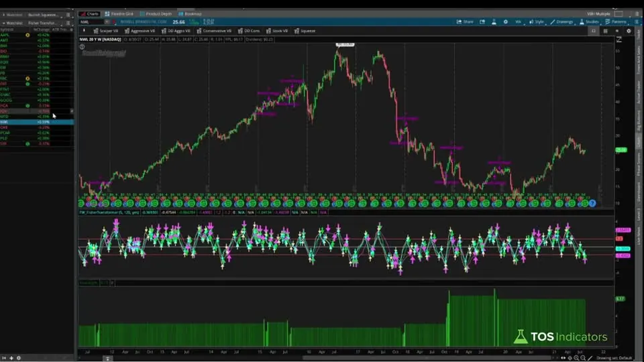
Task: Select GOOG row in the watchlist
Action: [37, 100]
